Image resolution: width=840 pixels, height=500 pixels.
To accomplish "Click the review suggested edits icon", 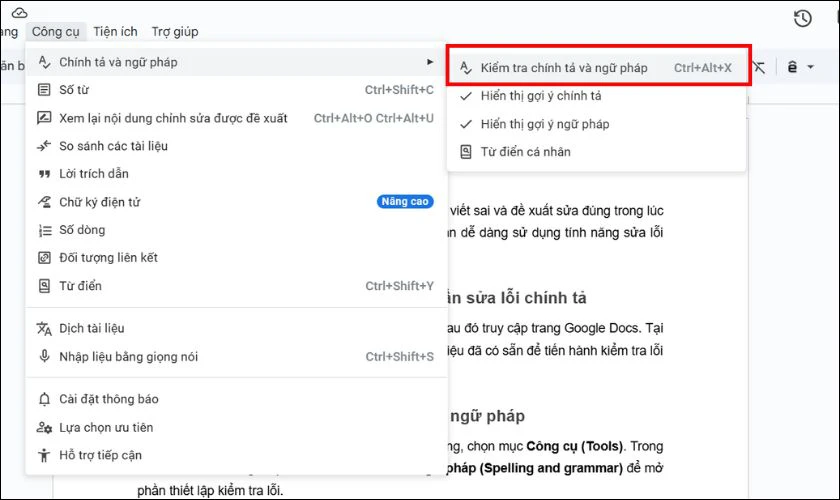I will pyautogui.click(x=44, y=118).
